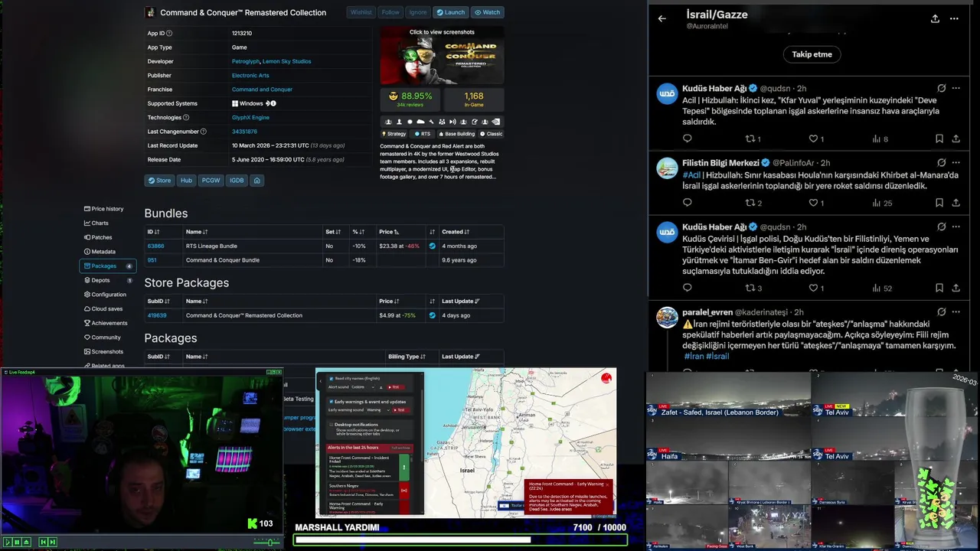Screen dimensions: 980x551
Task: Click the Strategy tag
Action: [x=394, y=134]
